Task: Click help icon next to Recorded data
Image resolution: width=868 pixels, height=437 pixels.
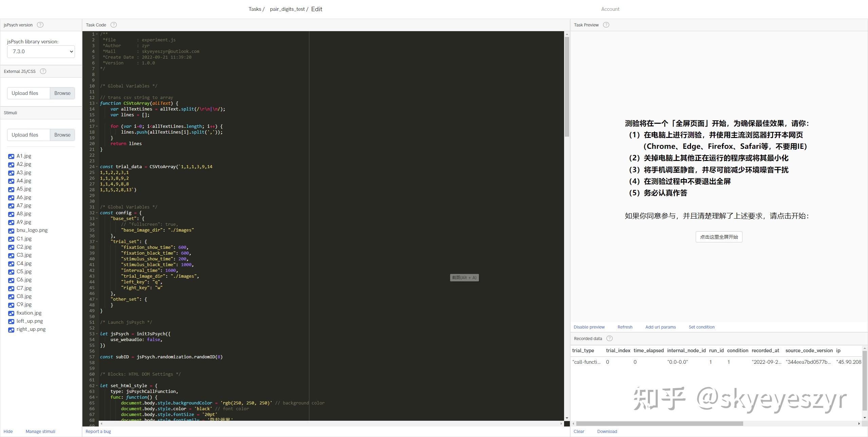Action: point(610,338)
